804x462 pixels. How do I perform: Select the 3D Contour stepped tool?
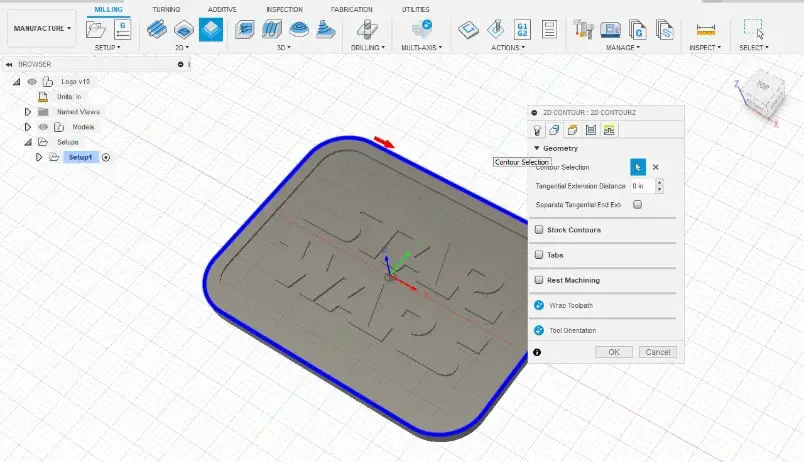point(326,29)
